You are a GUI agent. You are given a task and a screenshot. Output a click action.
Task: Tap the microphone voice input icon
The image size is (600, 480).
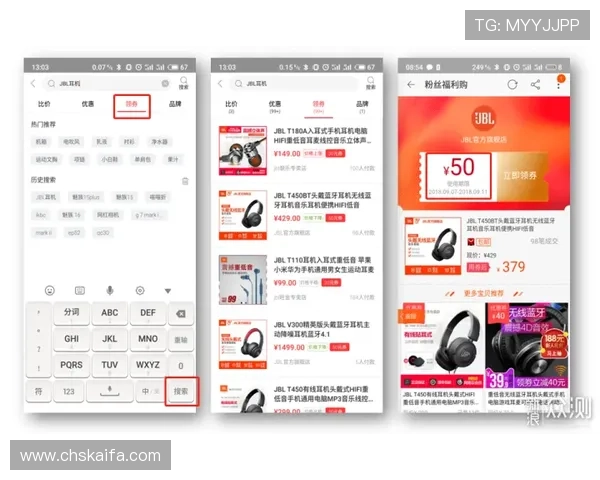pyautogui.click(x=109, y=290)
